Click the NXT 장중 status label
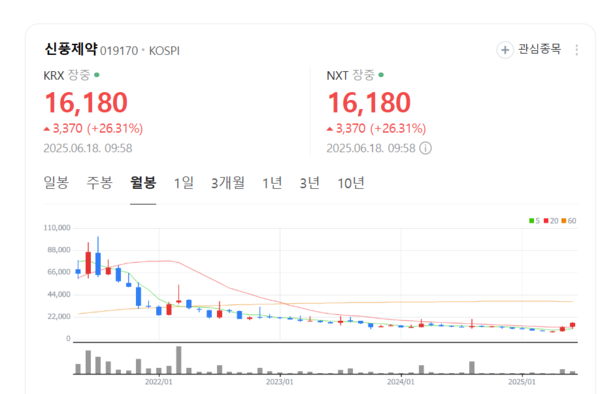The height and width of the screenshot is (394, 600). (x=355, y=75)
